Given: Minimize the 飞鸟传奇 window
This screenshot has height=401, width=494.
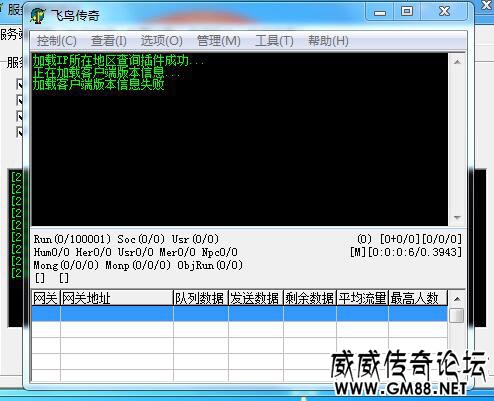Looking at the screenshot, I should 380,12.
